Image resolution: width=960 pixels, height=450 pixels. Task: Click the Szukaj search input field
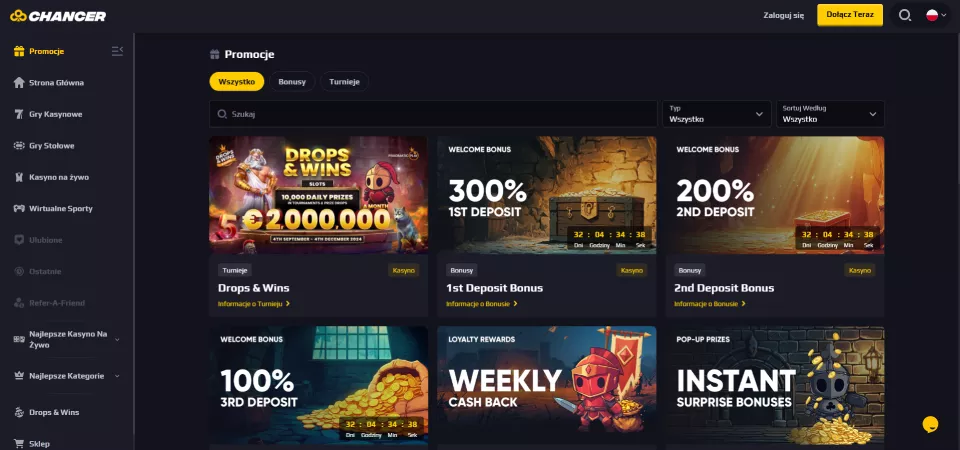pyautogui.click(x=433, y=114)
